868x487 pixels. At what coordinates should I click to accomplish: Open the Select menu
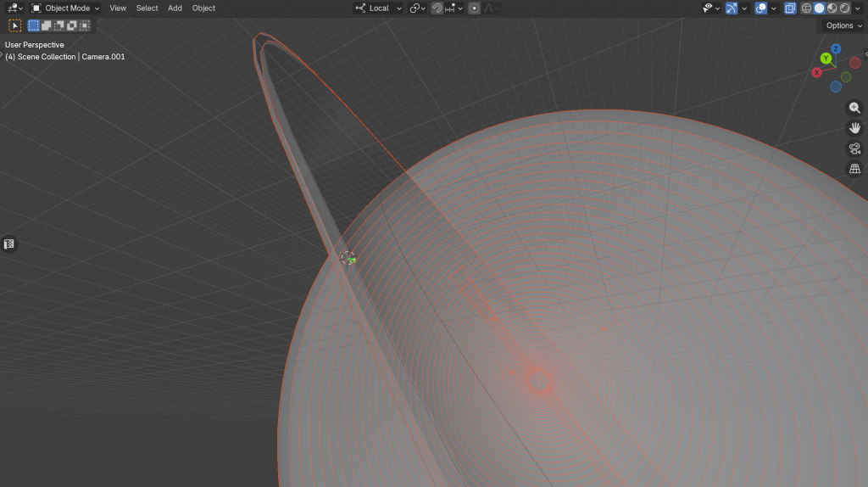pos(147,8)
